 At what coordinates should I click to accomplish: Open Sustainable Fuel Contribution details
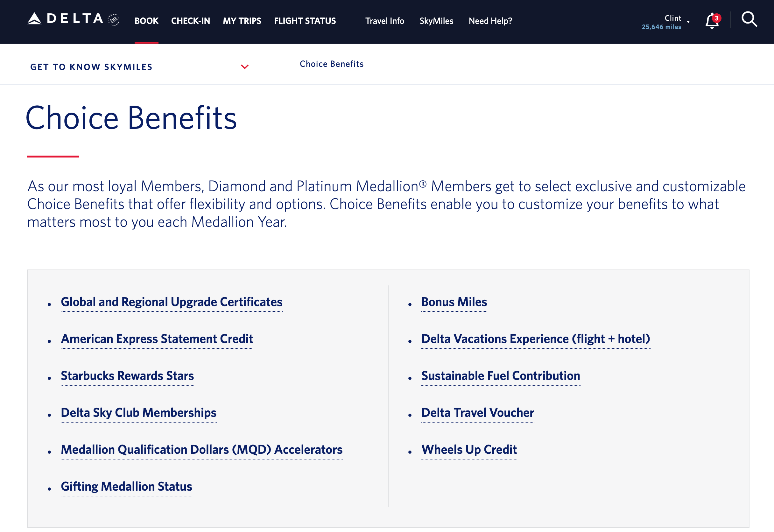[x=500, y=376]
